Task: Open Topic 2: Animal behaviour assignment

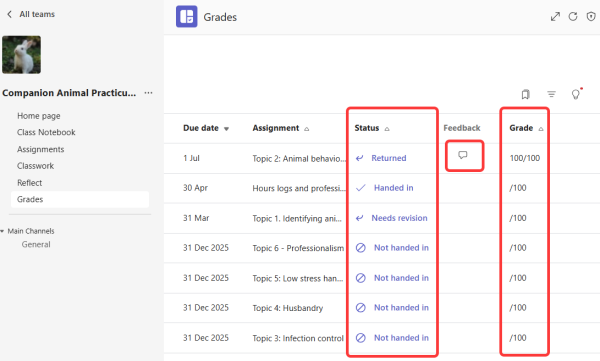Action: coord(299,158)
